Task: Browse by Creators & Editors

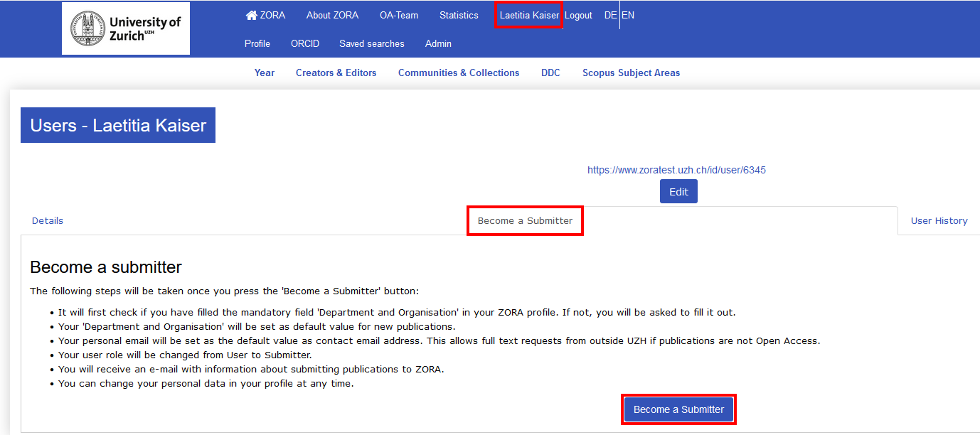Action: click(336, 72)
